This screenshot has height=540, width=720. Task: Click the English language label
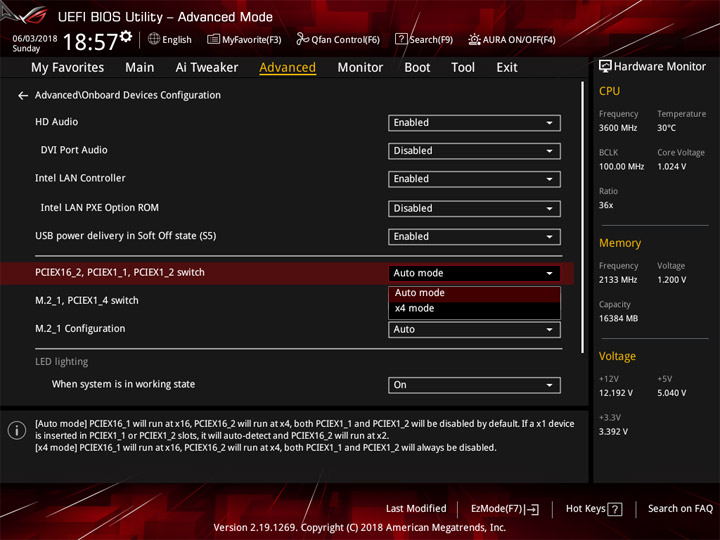(177, 39)
